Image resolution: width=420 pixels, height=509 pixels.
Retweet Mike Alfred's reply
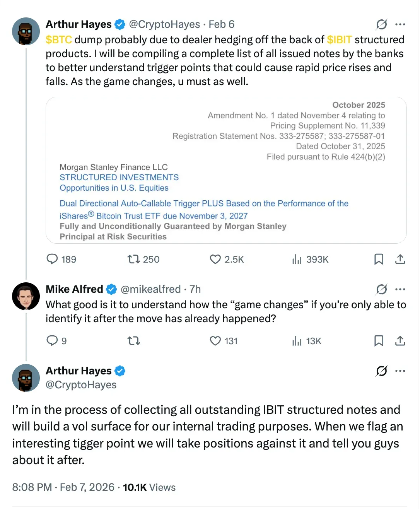(x=134, y=341)
